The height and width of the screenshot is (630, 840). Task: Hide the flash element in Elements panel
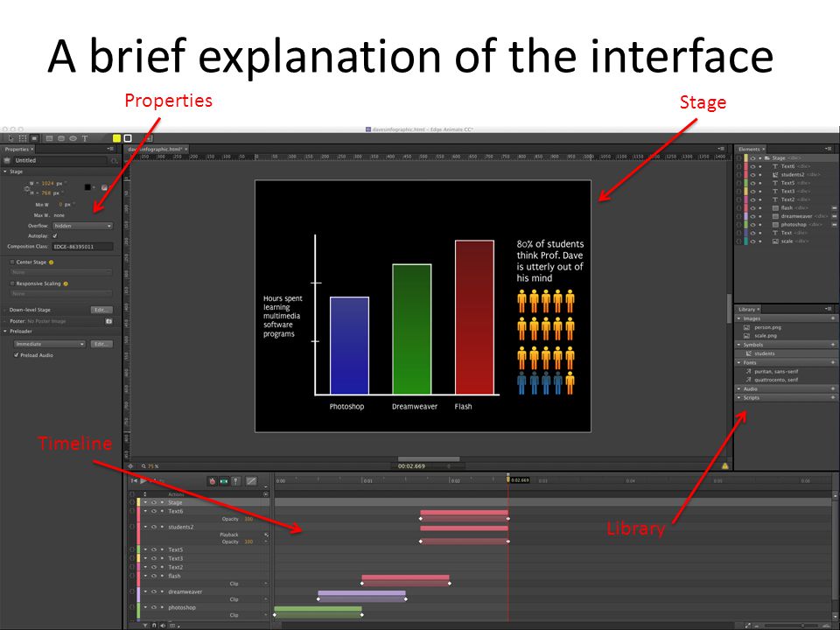tap(752, 208)
